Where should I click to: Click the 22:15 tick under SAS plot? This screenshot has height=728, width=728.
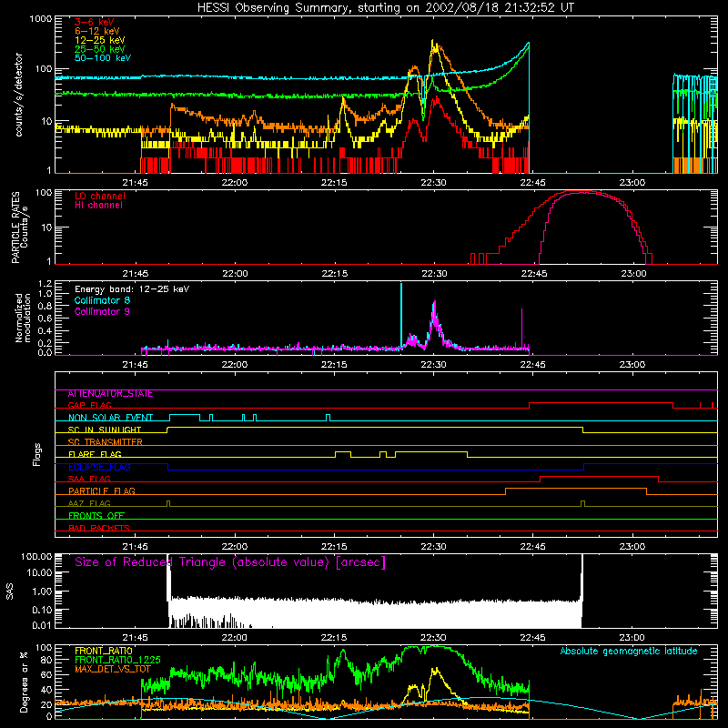[334, 638]
